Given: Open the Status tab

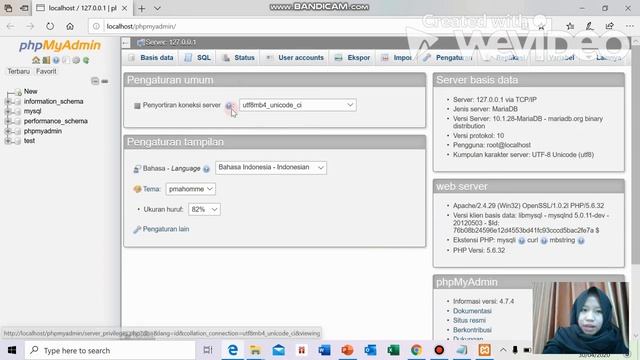Looking at the screenshot, I should [239, 58].
